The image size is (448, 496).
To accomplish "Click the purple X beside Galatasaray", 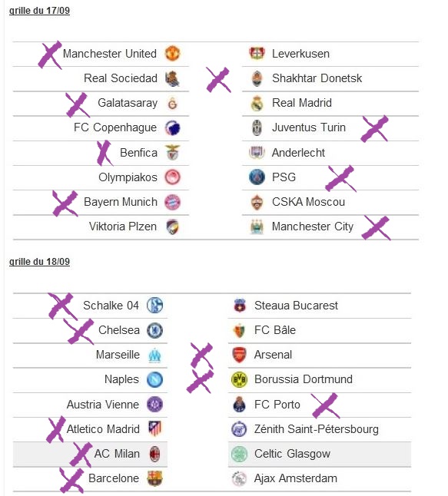I will 78,104.
